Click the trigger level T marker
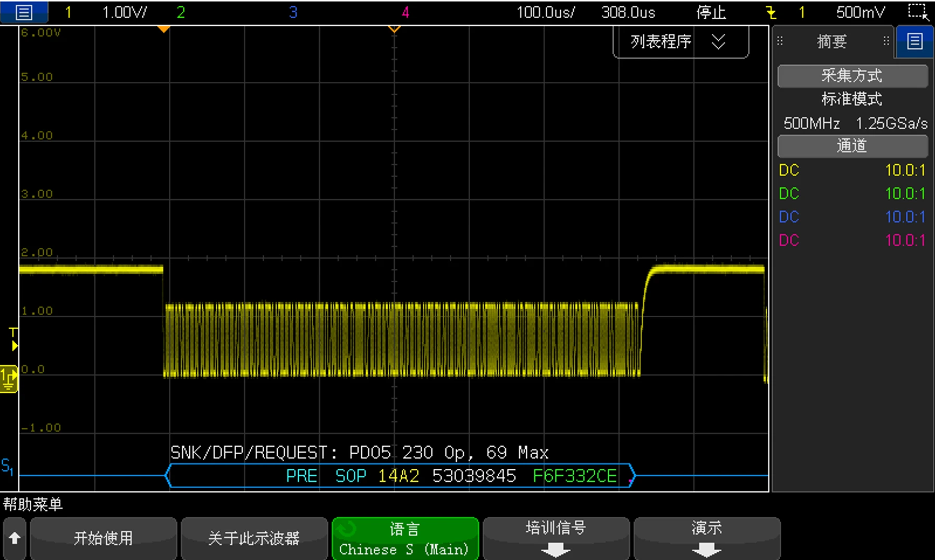The image size is (935, 560). pos(14,339)
